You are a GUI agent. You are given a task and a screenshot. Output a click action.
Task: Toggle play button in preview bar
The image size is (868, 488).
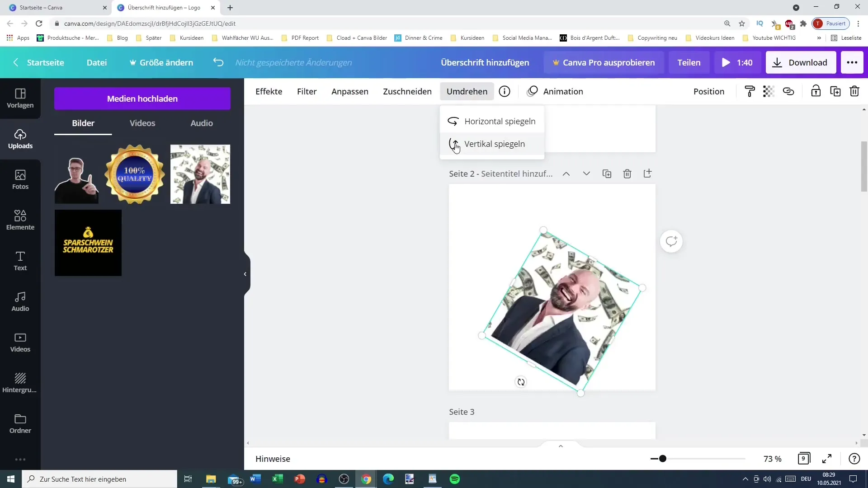[726, 62]
